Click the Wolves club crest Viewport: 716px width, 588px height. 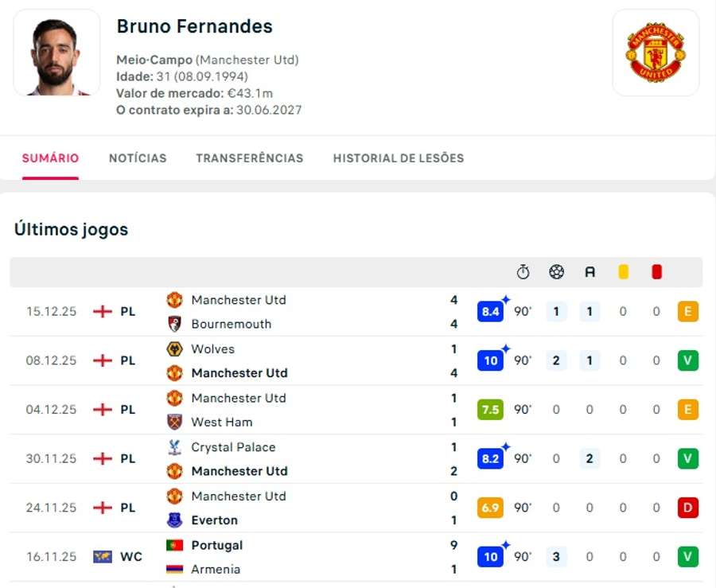176,349
